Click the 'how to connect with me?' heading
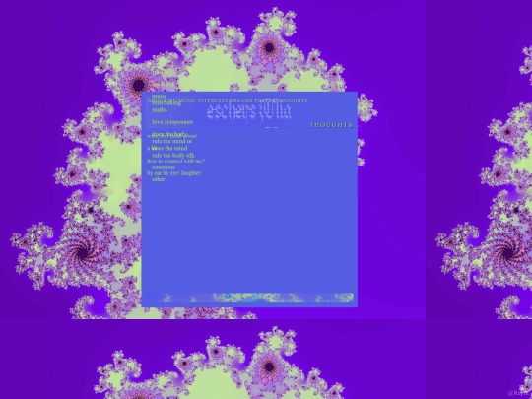Screen dimensions: 532x399 coord(175,161)
